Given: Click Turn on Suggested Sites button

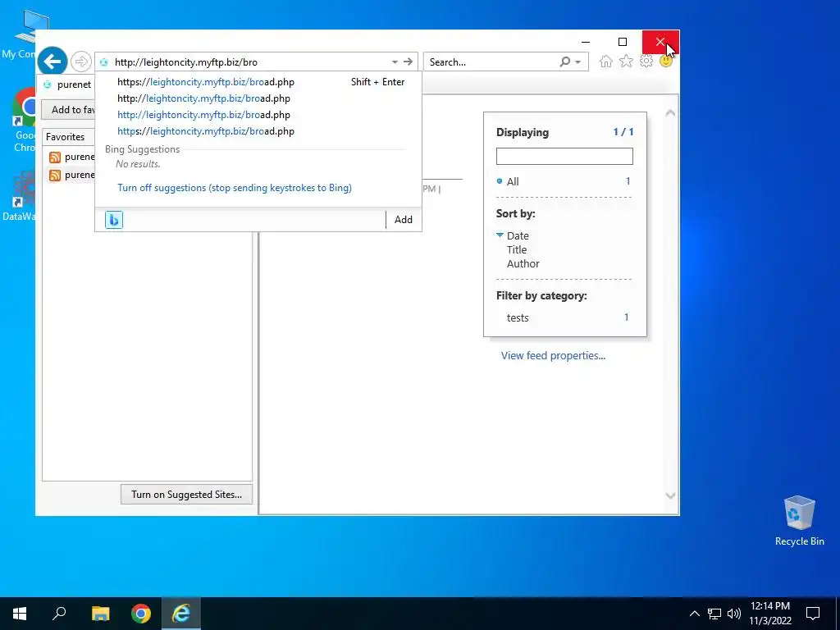Looking at the screenshot, I should coord(186,495).
